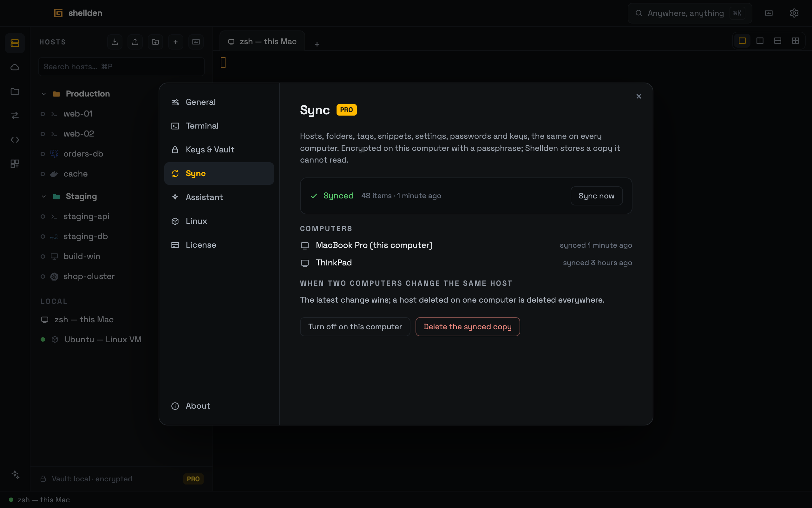Open a new terminal tab with plus
The height and width of the screenshot is (508, 812).
[x=317, y=44]
